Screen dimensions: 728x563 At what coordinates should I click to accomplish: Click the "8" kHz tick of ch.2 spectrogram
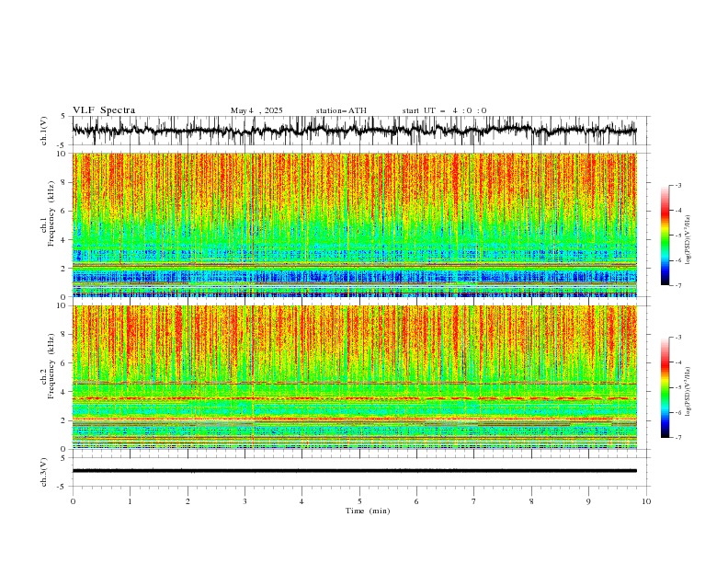(63, 335)
